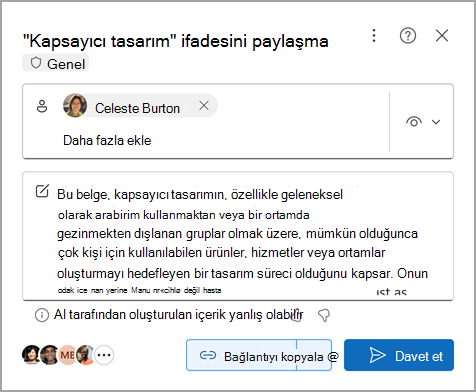Select the Celeste Burton recipient chip
The height and width of the screenshot is (392, 476).
pyautogui.click(x=140, y=105)
